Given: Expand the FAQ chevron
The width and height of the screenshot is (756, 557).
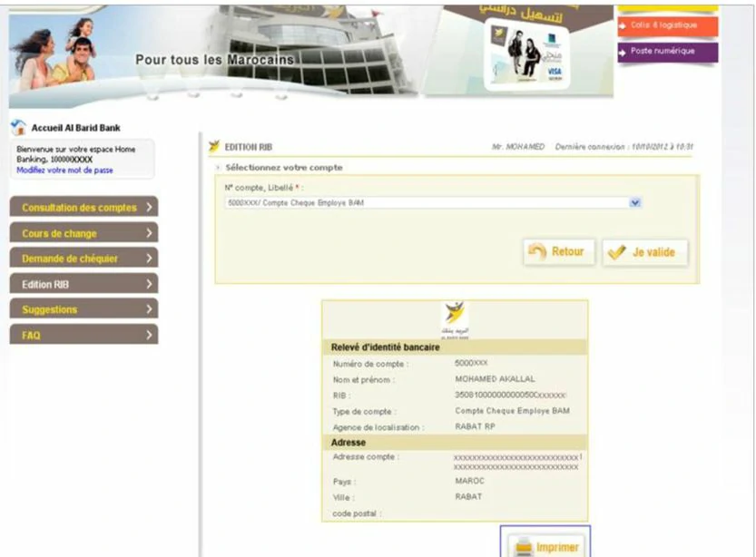Looking at the screenshot, I should (149, 335).
